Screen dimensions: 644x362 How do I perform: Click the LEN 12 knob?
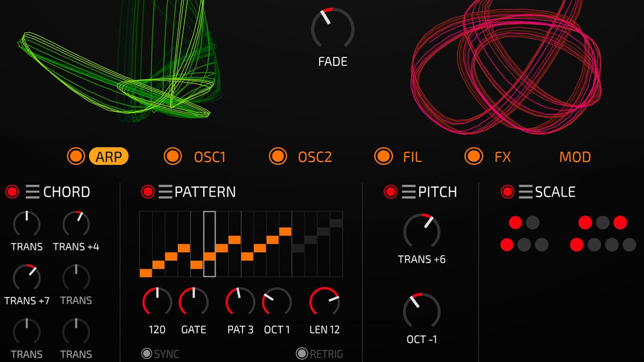click(x=325, y=302)
